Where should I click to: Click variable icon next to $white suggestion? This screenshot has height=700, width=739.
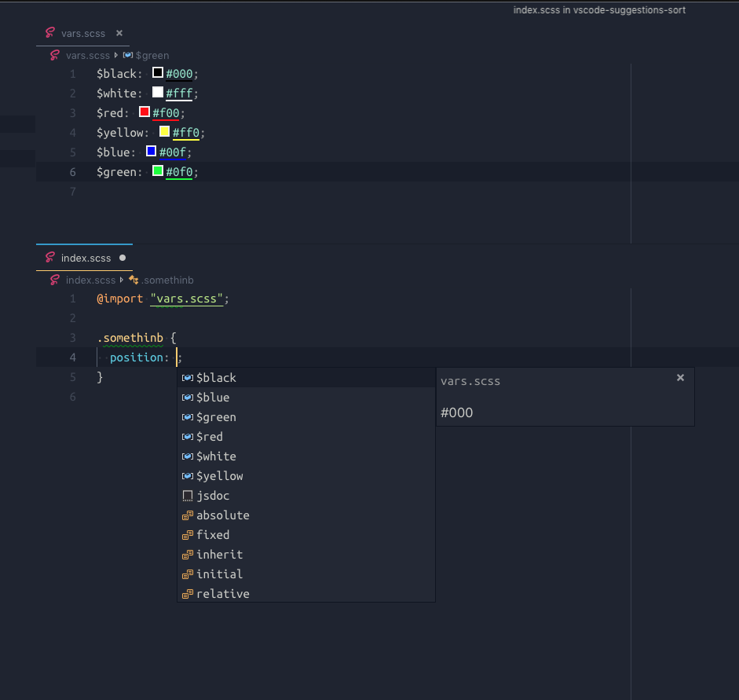[x=187, y=456]
